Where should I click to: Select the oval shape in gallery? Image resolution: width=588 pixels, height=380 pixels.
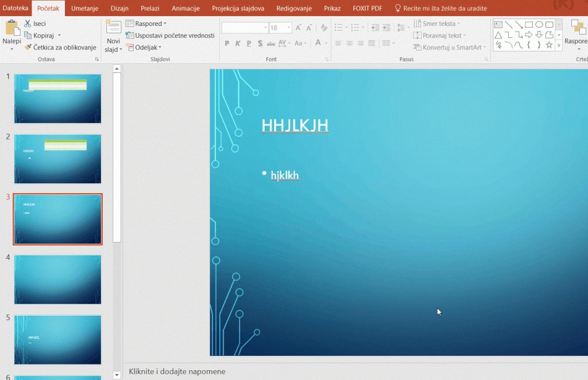[x=539, y=25]
